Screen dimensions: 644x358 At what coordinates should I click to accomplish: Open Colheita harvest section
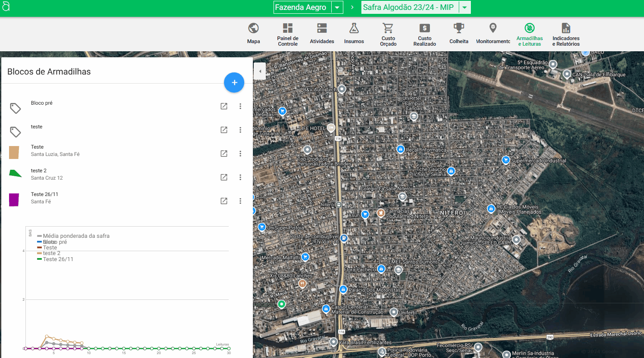click(459, 28)
